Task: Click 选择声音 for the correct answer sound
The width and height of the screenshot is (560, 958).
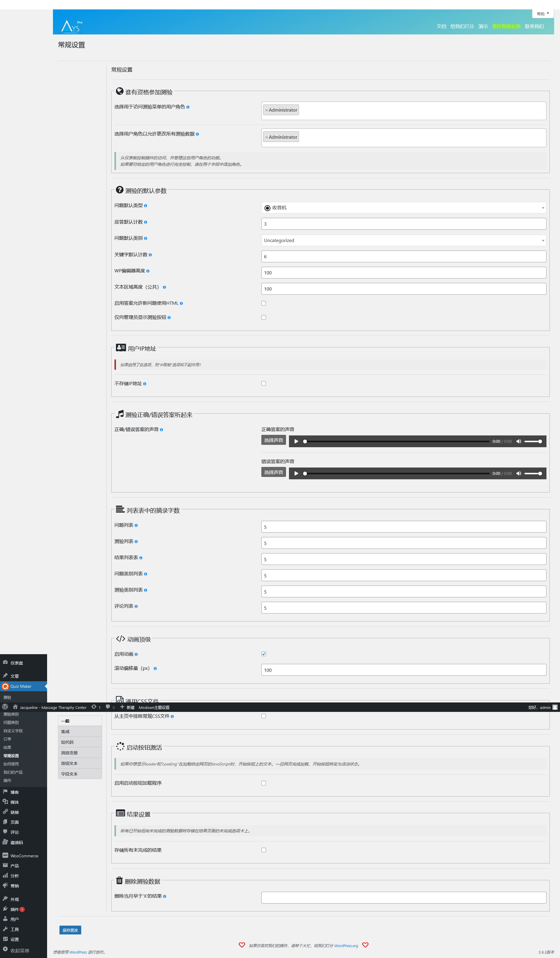Action: pyautogui.click(x=274, y=440)
